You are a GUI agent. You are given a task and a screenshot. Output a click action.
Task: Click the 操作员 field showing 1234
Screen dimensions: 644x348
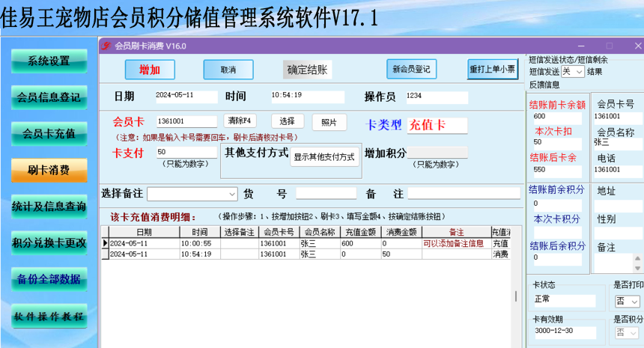tap(437, 97)
